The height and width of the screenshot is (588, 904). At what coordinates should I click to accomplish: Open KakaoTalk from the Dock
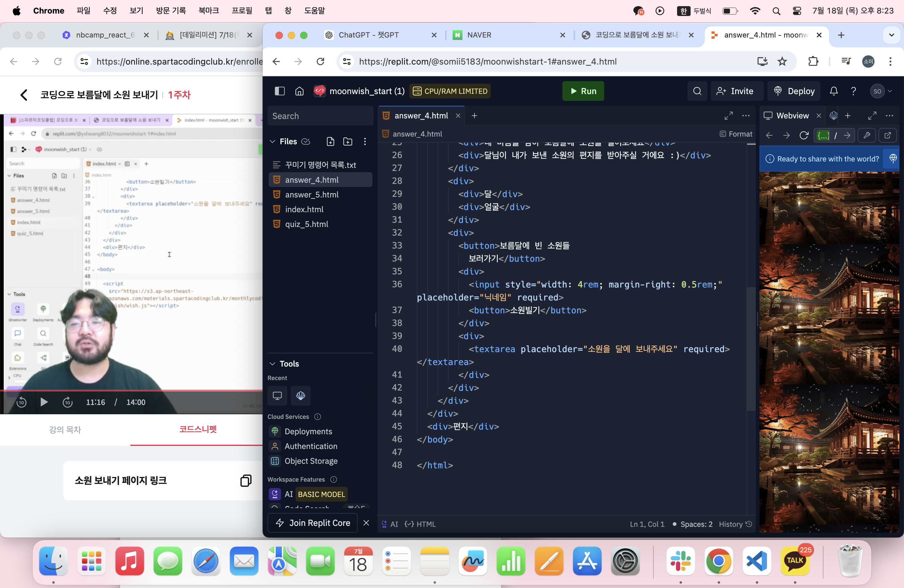tap(795, 561)
